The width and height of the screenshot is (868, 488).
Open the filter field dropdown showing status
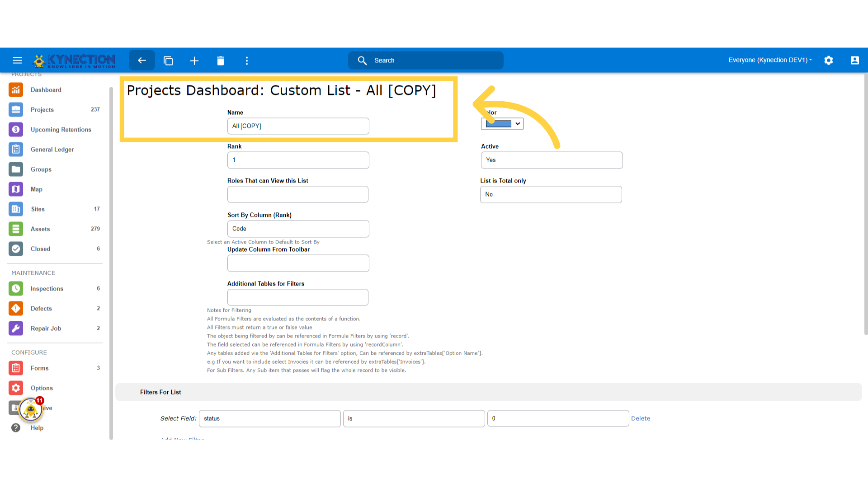tap(270, 419)
